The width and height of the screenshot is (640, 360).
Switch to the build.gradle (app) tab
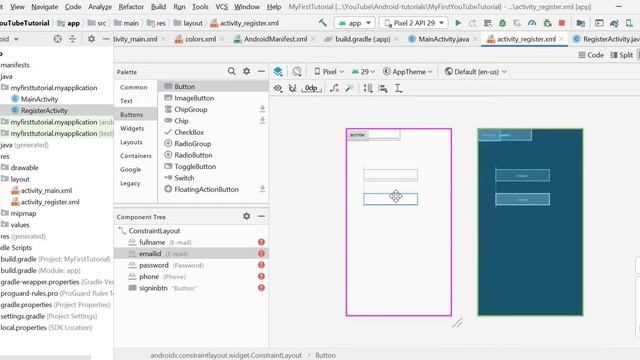click(362, 39)
